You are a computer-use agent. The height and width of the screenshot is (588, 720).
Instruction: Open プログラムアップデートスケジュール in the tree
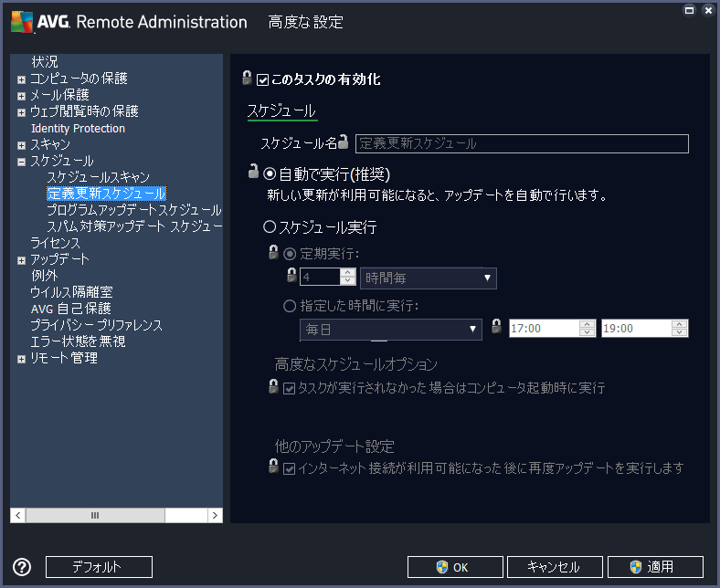pyautogui.click(x=134, y=210)
